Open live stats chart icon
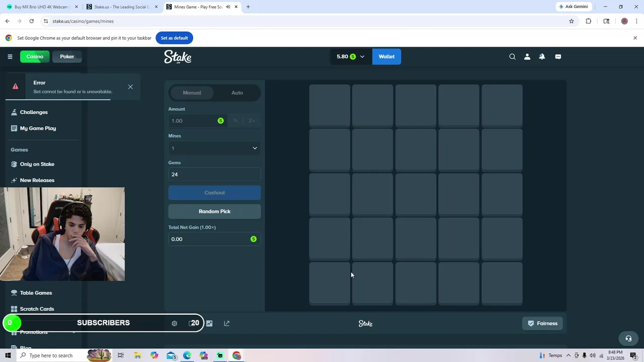This screenshot has height=362, width=644. click(209, 323)
